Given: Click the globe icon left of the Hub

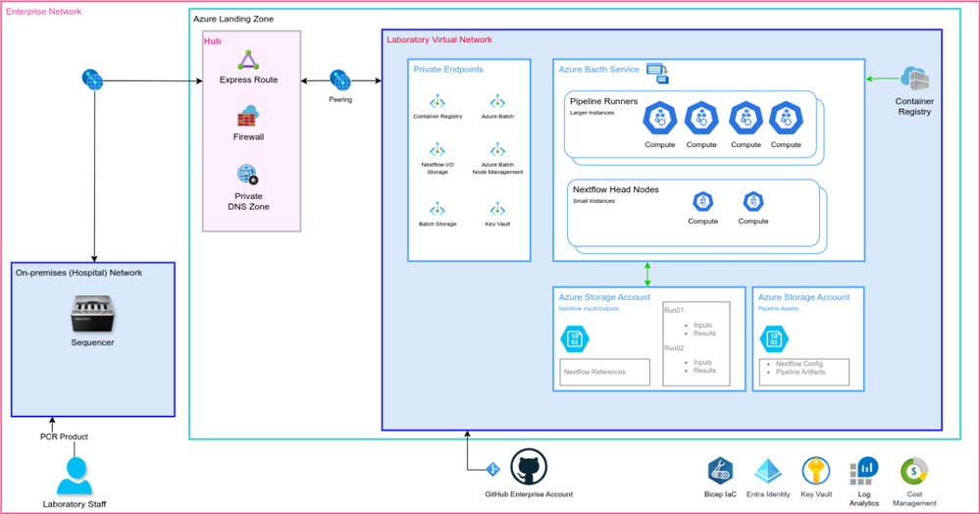Looking at the screenshot, I should point(92,80).
